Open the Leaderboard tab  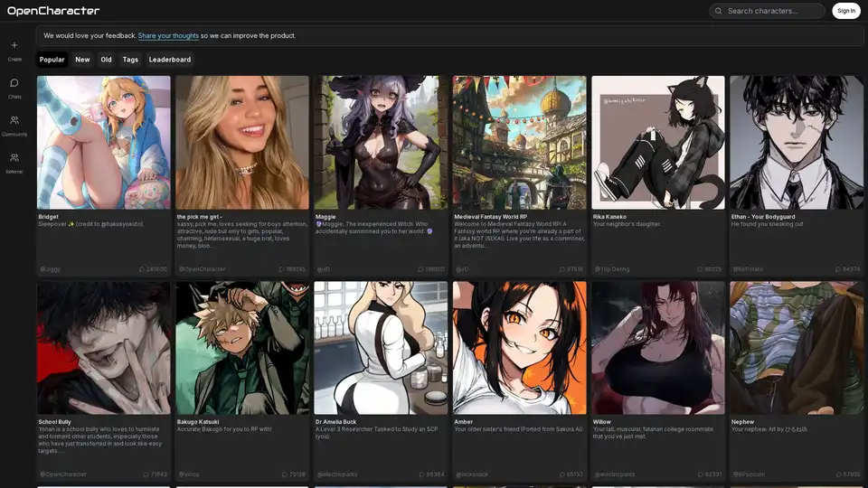(x=170, y=60)
